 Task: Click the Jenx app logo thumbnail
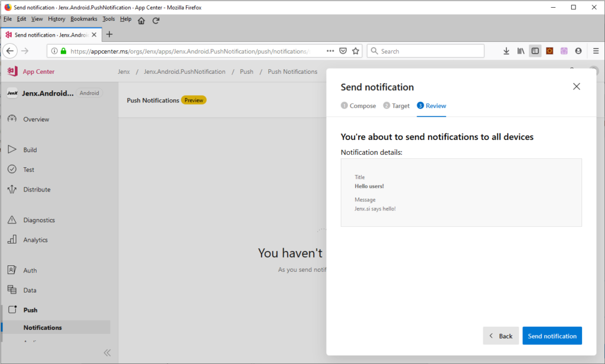coord(12,93)
